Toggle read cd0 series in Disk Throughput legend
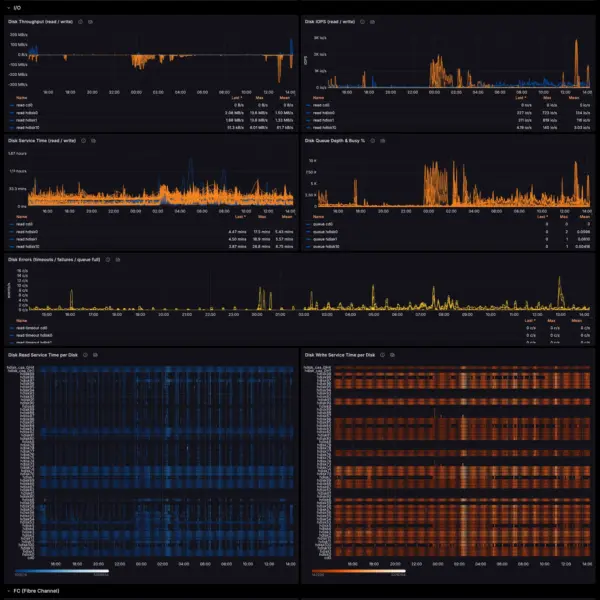This screenshot has height=600, width=600. coord(22,105)
